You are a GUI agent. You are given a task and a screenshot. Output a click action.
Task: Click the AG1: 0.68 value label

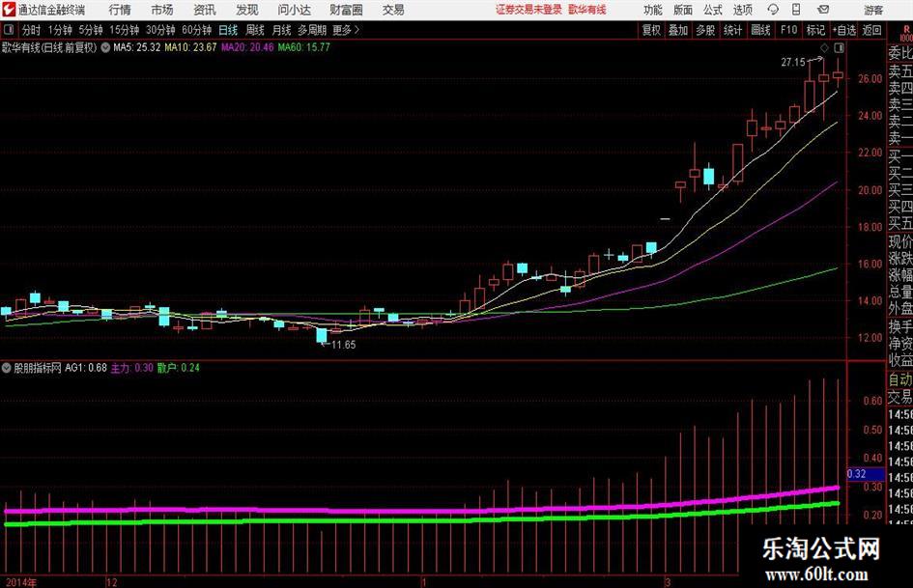click(x=86, y=368)
